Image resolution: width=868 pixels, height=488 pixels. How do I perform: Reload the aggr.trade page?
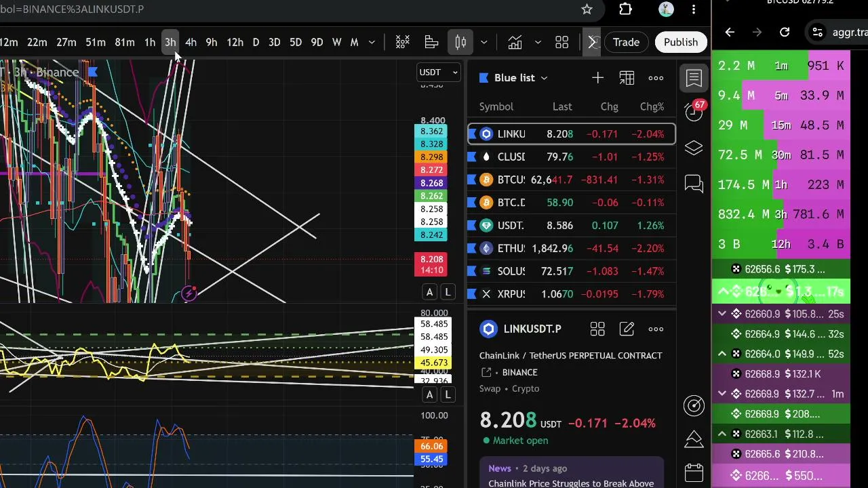[x=785, y=32]
